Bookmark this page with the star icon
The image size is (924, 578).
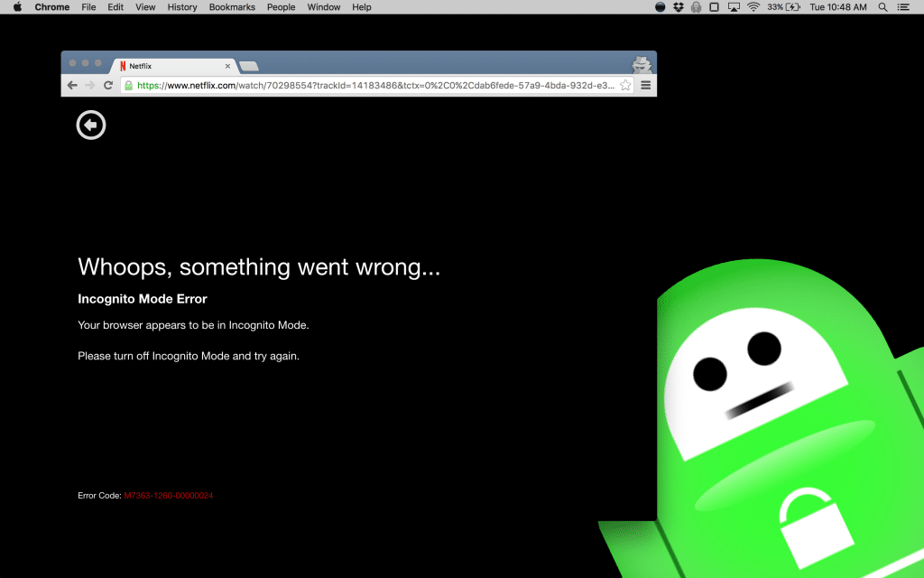point(625,85)
